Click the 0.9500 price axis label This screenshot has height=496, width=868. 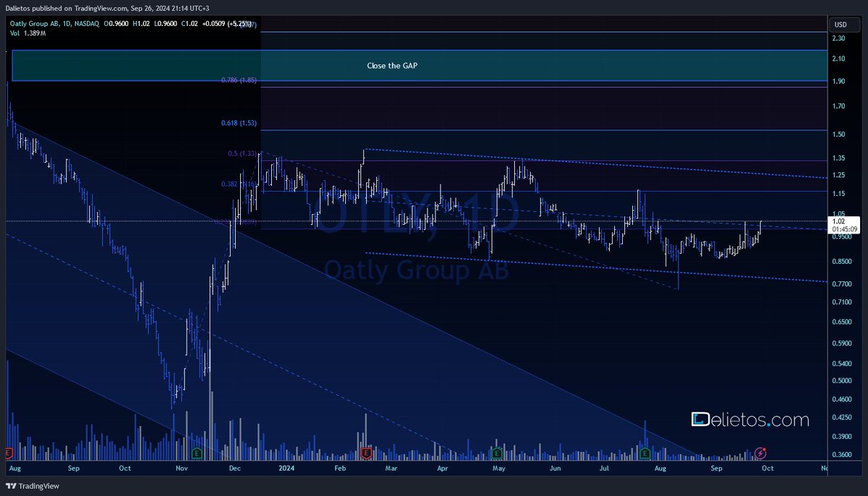(842, 236)
